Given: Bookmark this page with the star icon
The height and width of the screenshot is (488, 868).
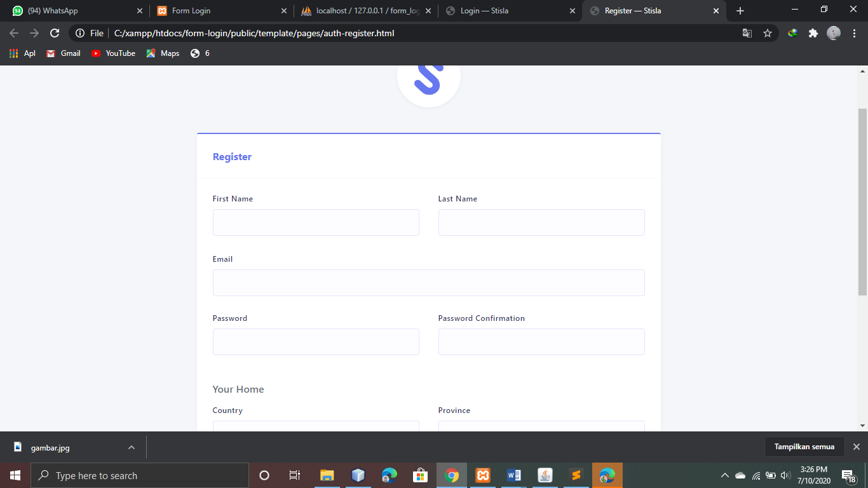Looking at the screenshot, I should [x=768, y=33].
